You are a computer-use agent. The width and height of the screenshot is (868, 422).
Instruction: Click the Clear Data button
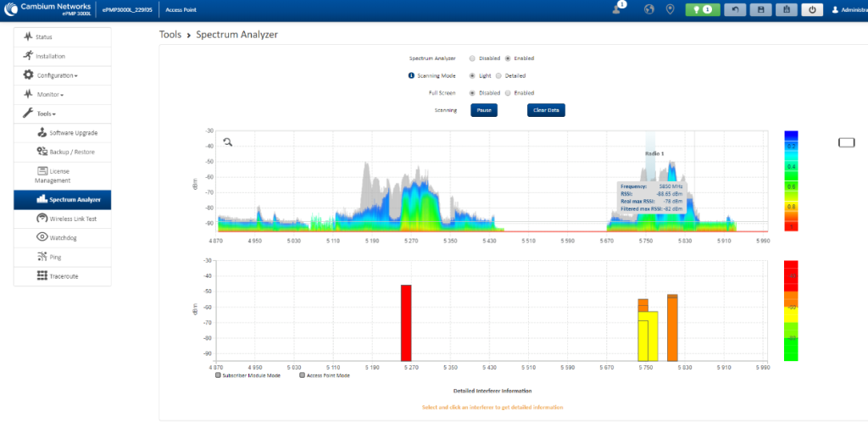click(x=546, y=110)
